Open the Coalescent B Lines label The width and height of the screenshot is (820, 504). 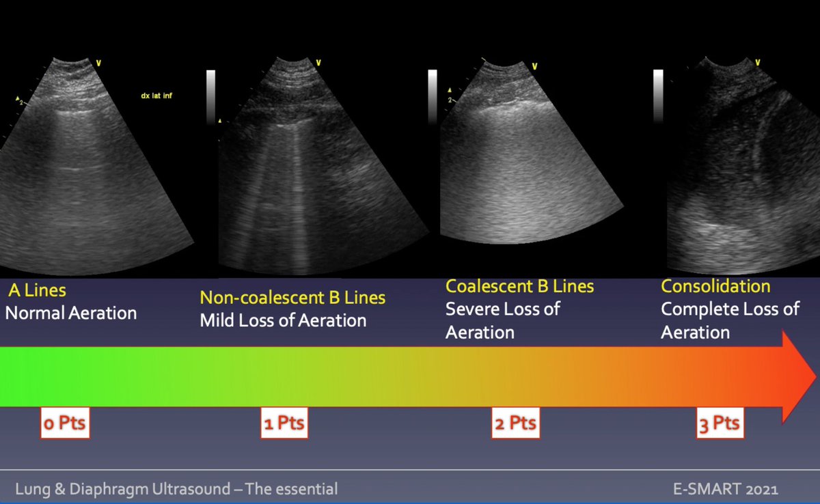pyautogui.click(x=520, y=286)
